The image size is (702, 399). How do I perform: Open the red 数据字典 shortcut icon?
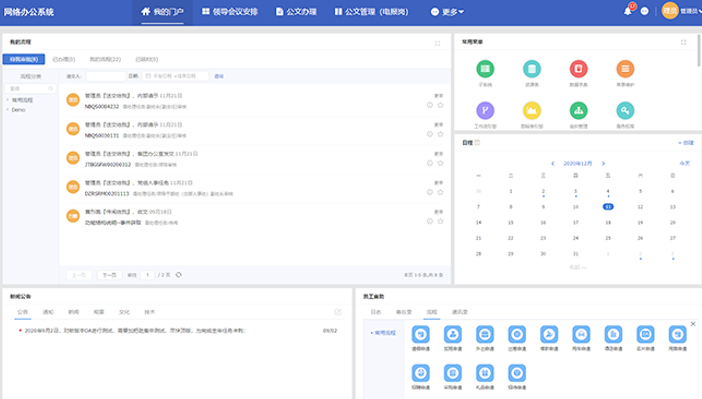(x=578, y=69)
